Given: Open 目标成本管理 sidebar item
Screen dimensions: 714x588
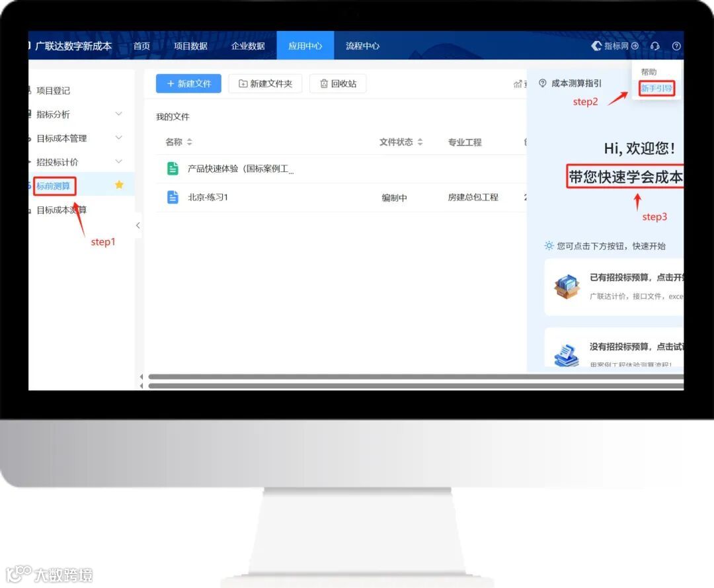Looking at the screenshot, I should [61, 138].
